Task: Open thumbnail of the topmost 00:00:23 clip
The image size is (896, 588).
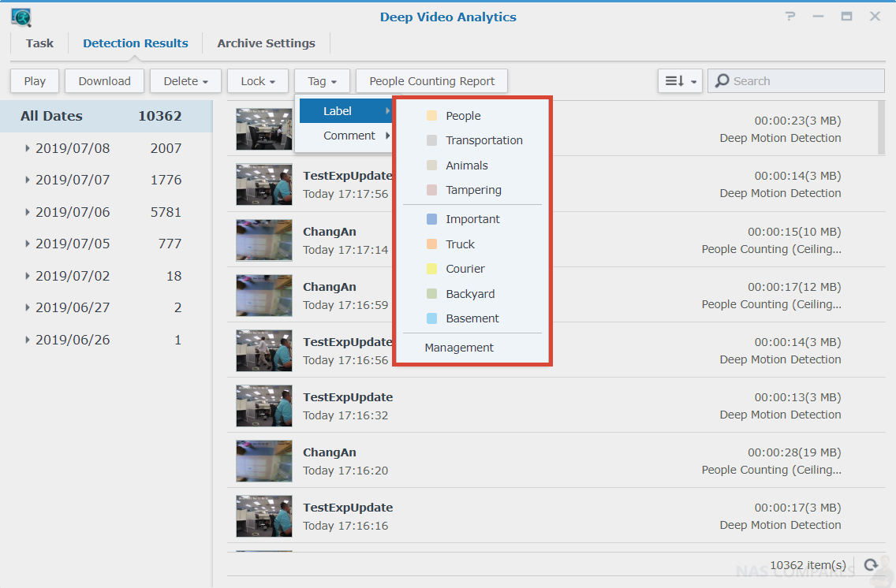Action: [264, 129]
